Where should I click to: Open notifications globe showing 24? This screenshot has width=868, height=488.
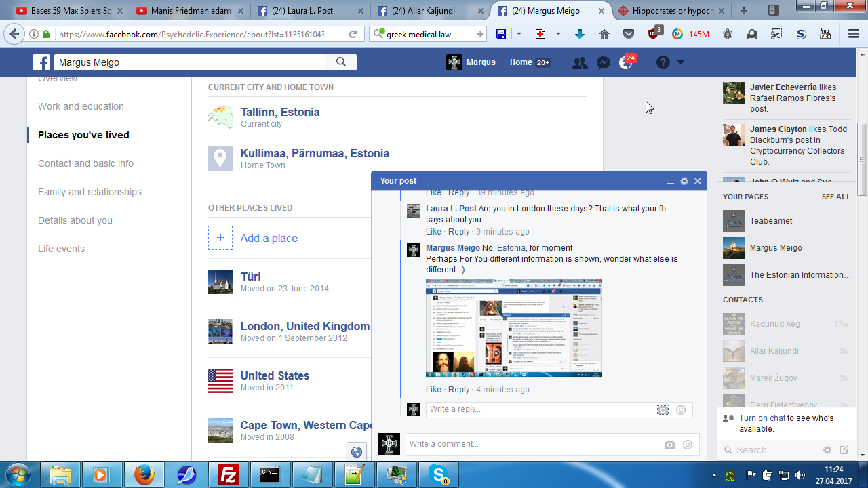pos(626,62)
